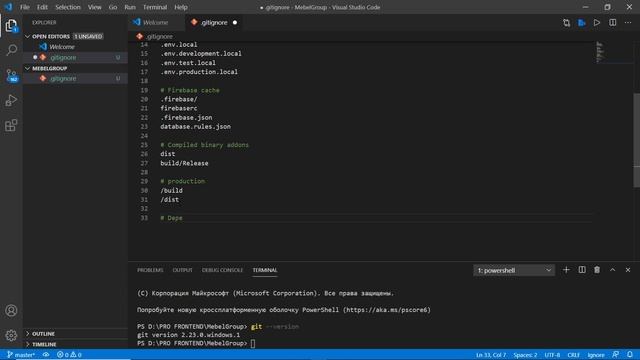Screen dimensions: 640x360
Task: Split the editor to the right
Action: point(613,23)
